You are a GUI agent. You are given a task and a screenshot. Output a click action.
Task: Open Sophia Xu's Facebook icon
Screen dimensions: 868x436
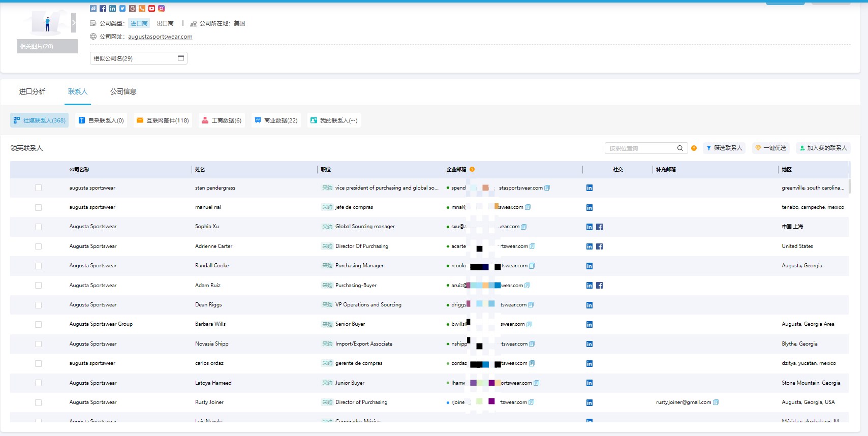(x=600, y=227)
